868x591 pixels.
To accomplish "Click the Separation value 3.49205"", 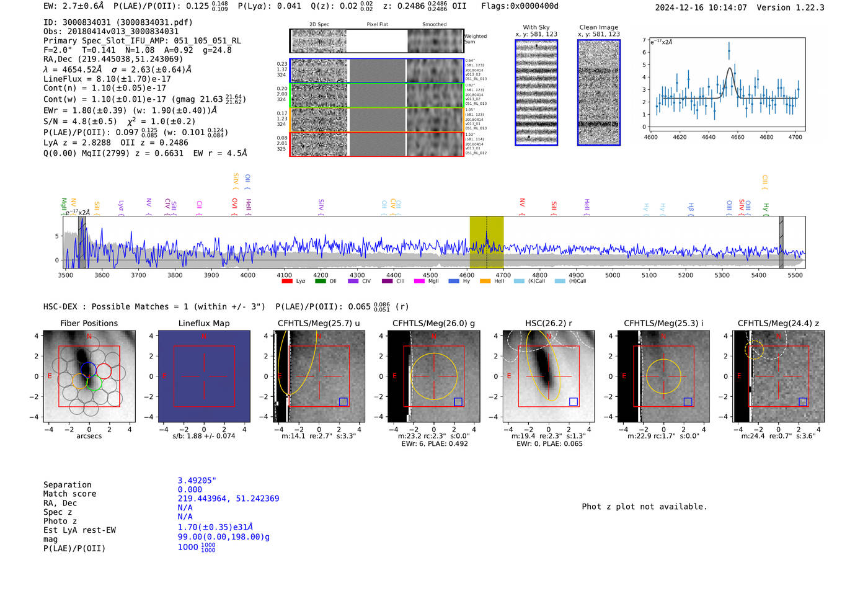I will 197,481.
